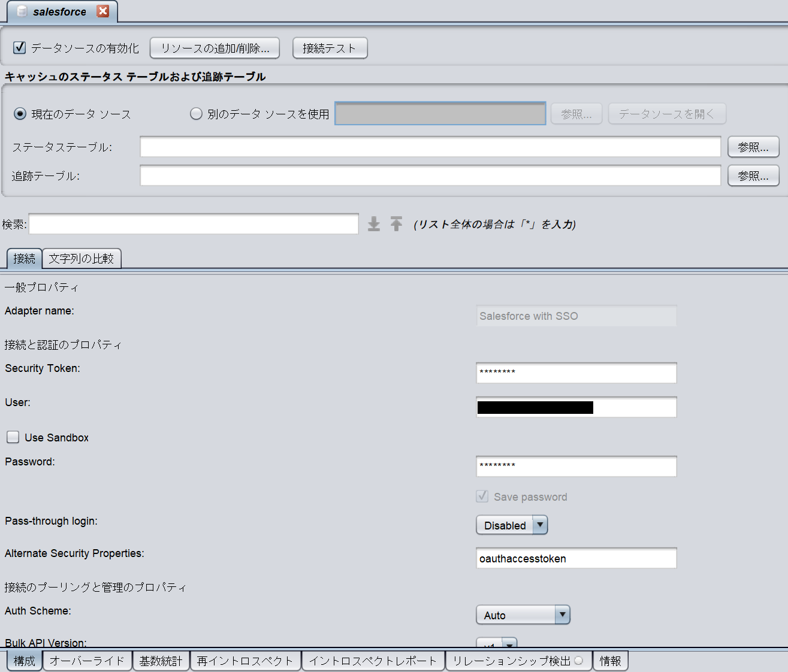Click the 検索 search field
The height and width of the screenshot is (672, 788).
point(194,224)
